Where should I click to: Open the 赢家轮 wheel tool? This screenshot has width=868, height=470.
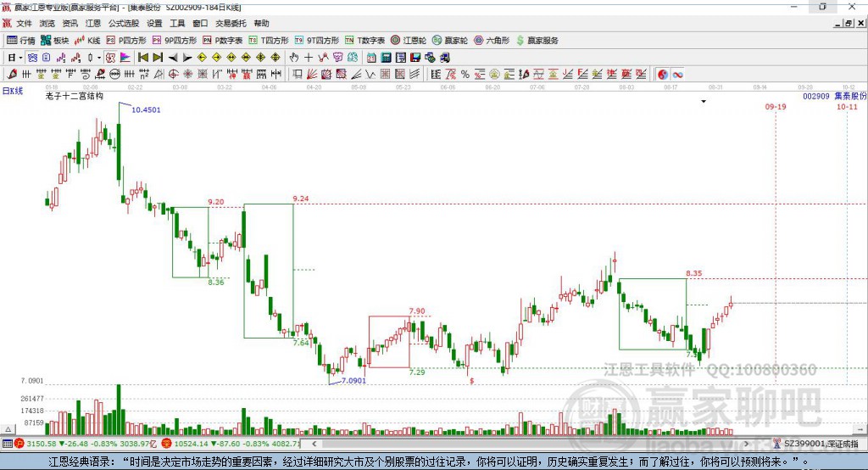coord(450,41)
